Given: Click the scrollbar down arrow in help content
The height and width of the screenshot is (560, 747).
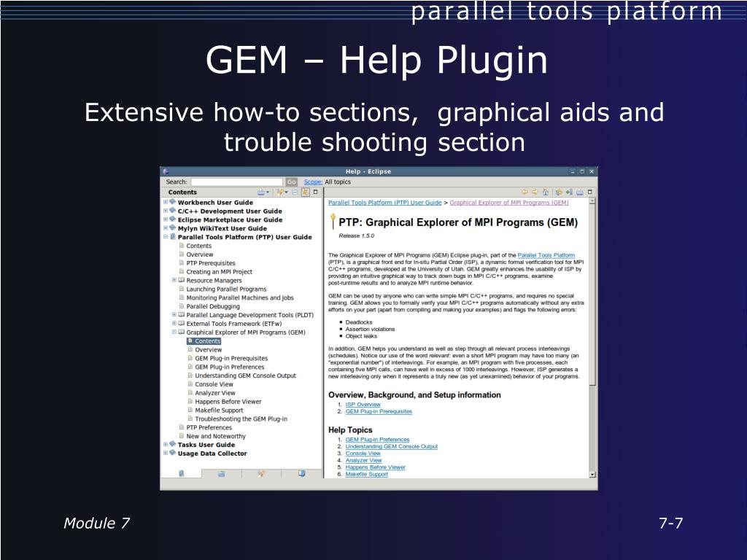Looking at the screenshot, I should point(592,474).
